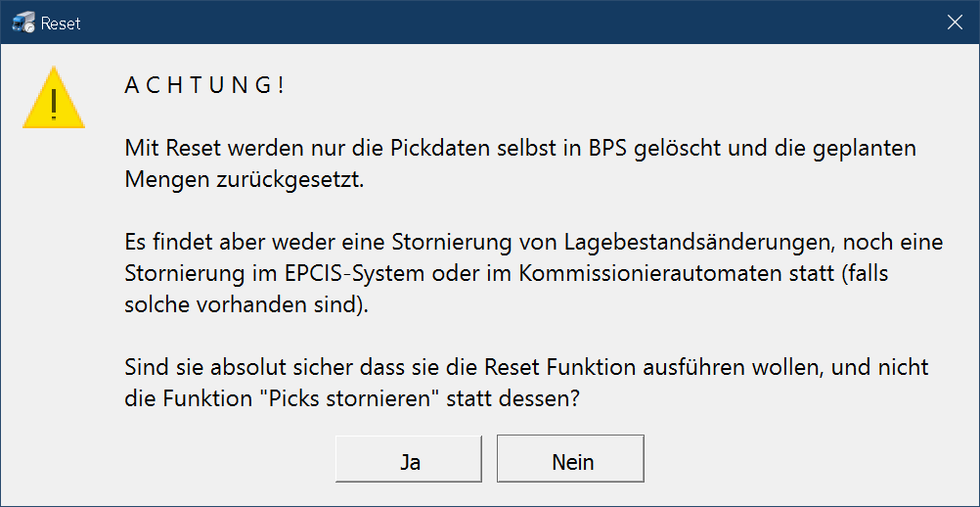980x507 pixels.
Task: Decline by pressing the Nein button
Action: point(571,462)
